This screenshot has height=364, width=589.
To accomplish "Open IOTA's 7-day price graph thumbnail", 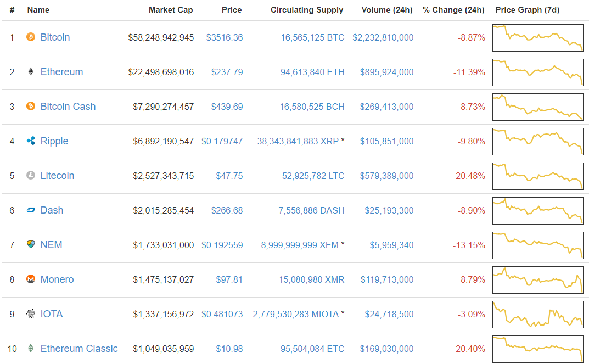I will (538, 315).
